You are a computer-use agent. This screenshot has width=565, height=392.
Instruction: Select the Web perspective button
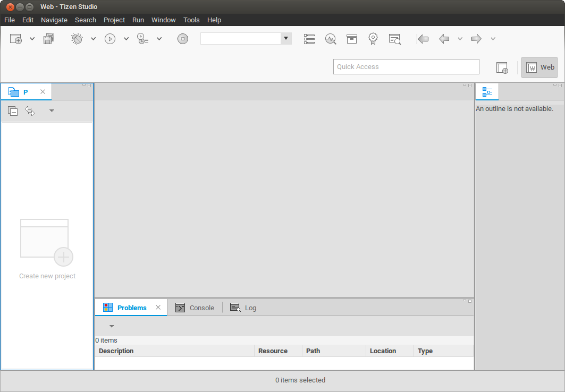[x=539, y=67]
